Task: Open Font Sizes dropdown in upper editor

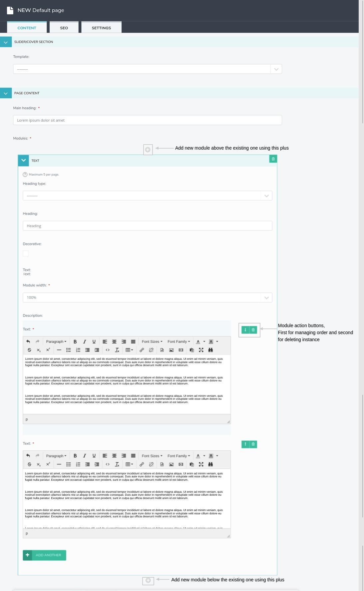Action: [152, 341]
